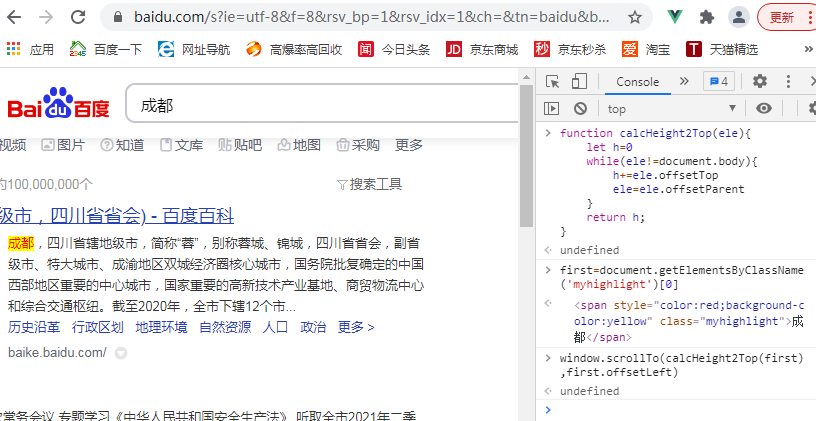Open the 京东秒杀 bookmark

coord(570,49)
